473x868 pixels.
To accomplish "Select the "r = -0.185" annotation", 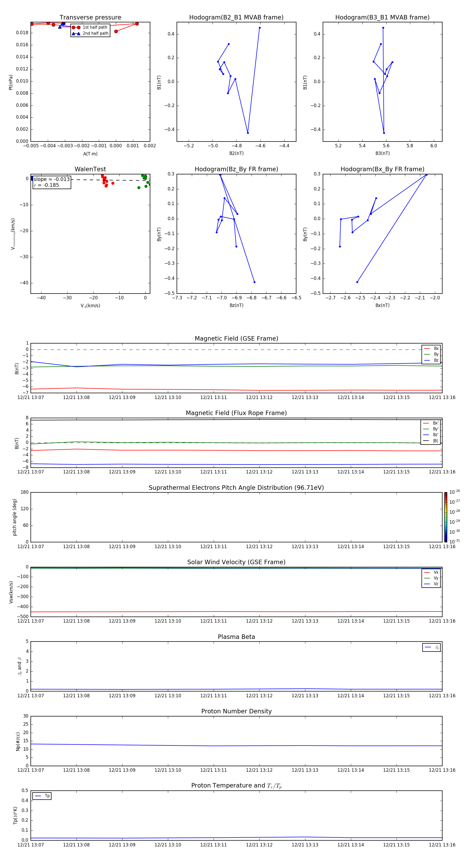I will [x=46, y=185].
